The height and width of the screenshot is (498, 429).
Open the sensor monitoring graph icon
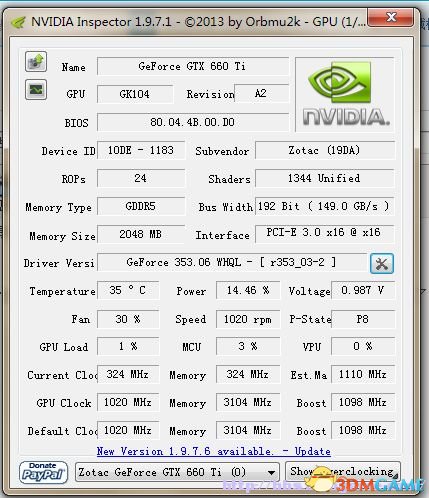(36, 90)
